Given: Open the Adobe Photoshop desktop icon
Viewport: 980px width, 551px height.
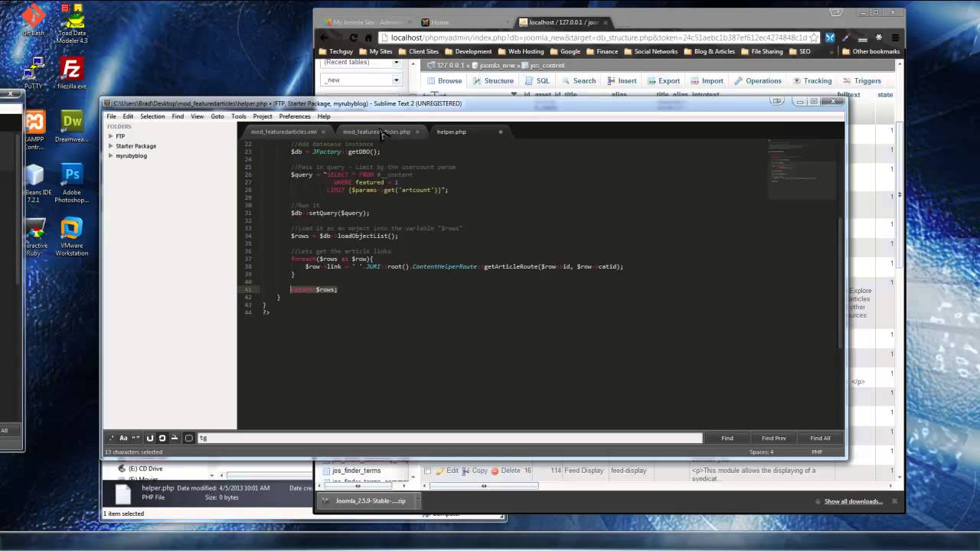Looking at the screenshot, I should [x=71, y=181].
